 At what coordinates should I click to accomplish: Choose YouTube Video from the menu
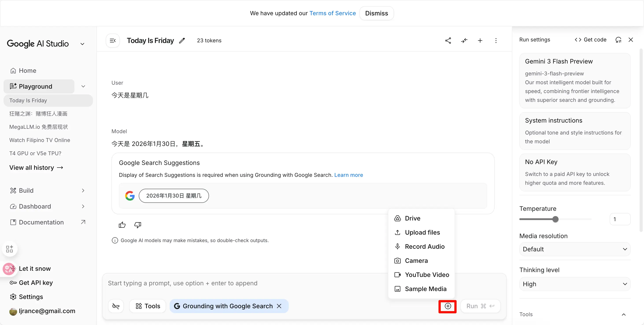coord(427,275)
